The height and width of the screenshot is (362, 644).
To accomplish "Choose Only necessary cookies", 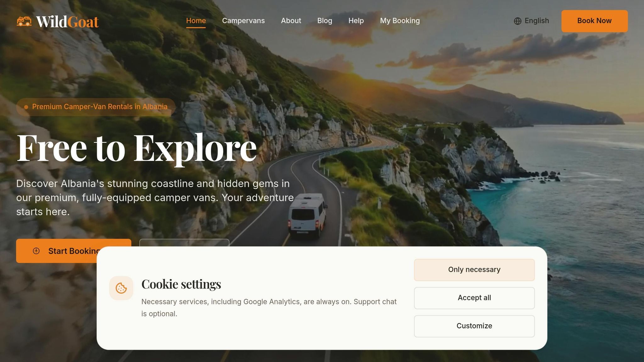I will pos(474,270).
